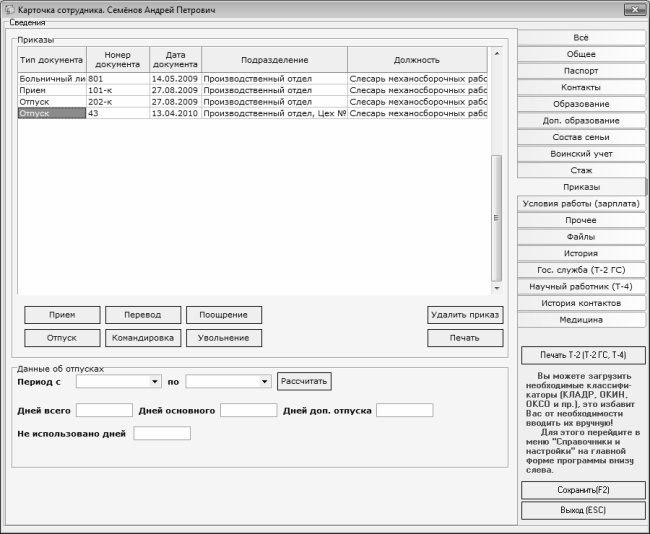This screenshot has width=650, height=534.
Task: Click the Дней всего input field
Action: pyautogui.click(x=104, y=410)
